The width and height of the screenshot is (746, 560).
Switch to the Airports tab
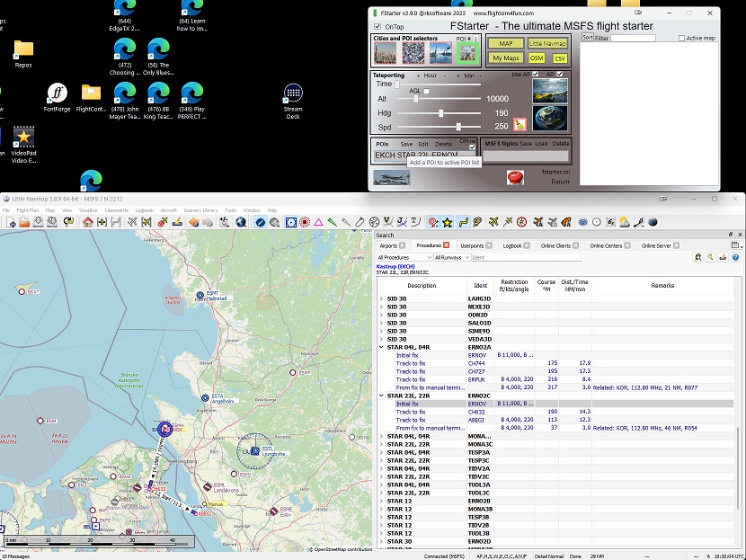point(388,245)
